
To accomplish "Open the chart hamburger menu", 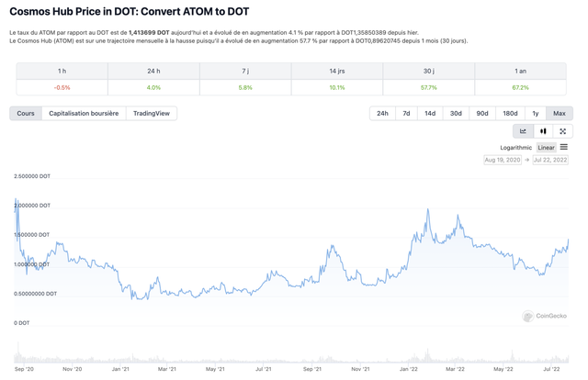I will [563, 147].
